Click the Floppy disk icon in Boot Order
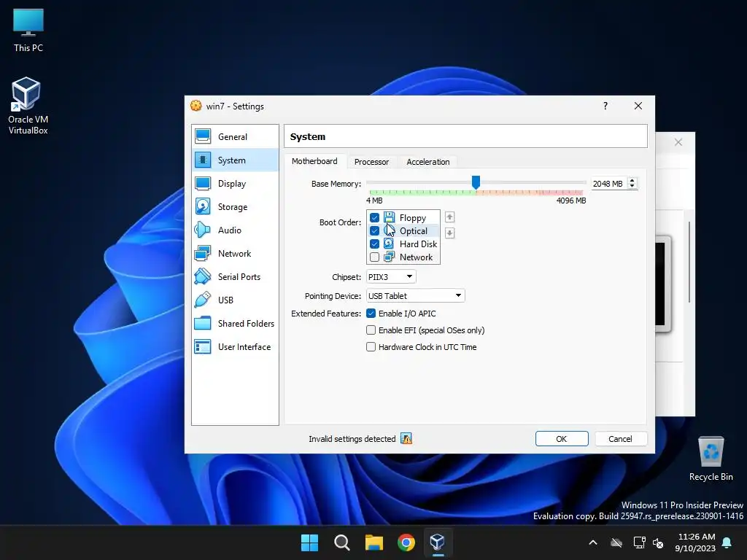This screenshot has width=747, height=560. click(x=389, y=217)
